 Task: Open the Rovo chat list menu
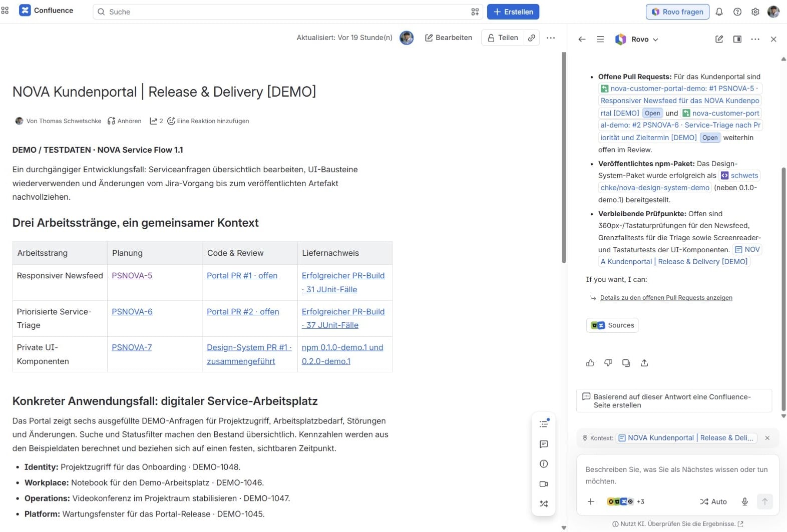point(600,39)
